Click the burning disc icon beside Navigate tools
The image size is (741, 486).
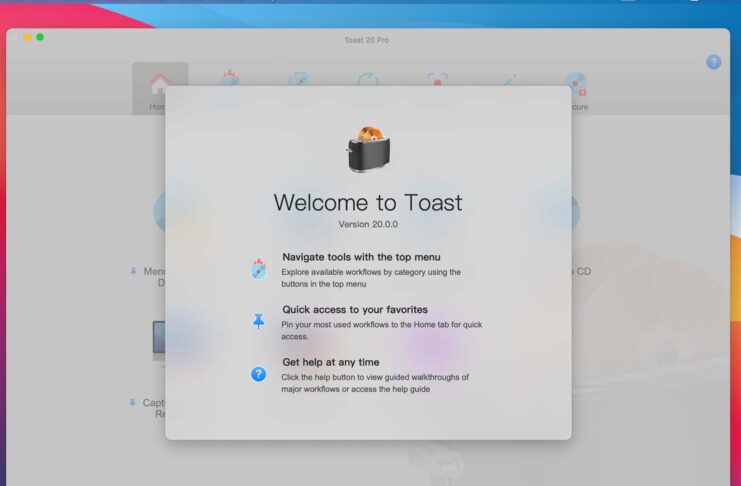coord(258,269)
